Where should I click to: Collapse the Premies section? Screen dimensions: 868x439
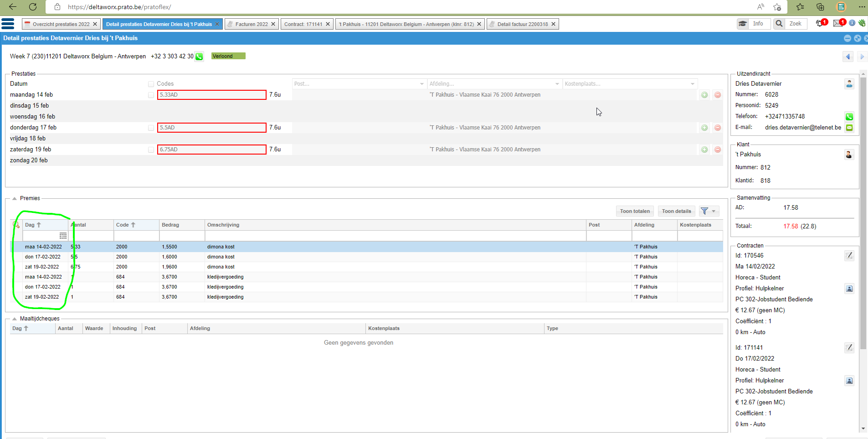pos(15,198)
